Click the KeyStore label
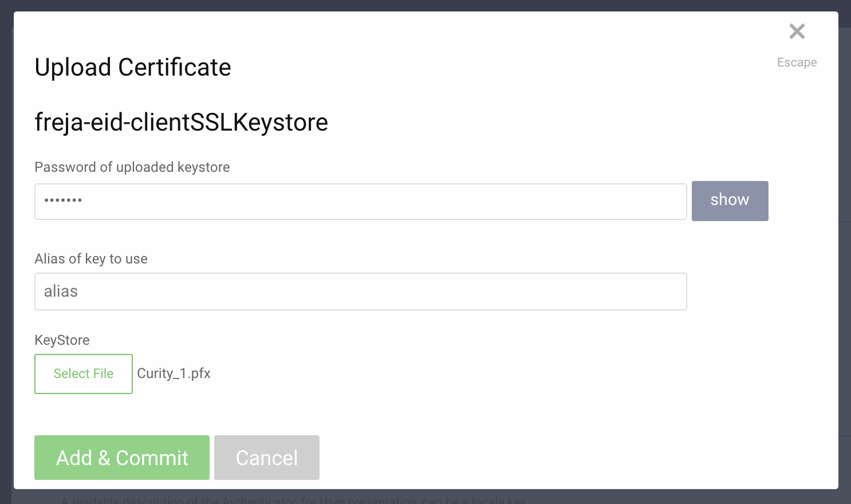 (x=62, y=340)
